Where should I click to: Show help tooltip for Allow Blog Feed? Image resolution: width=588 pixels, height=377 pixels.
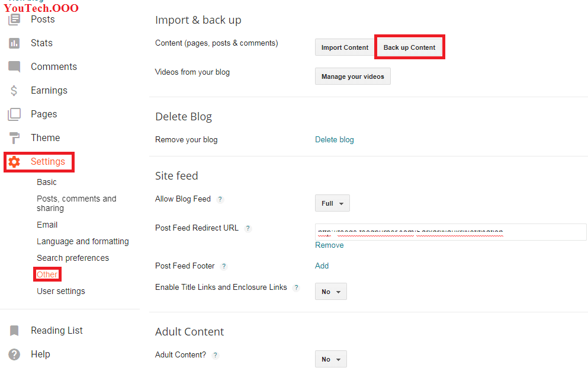coord(220,199)
